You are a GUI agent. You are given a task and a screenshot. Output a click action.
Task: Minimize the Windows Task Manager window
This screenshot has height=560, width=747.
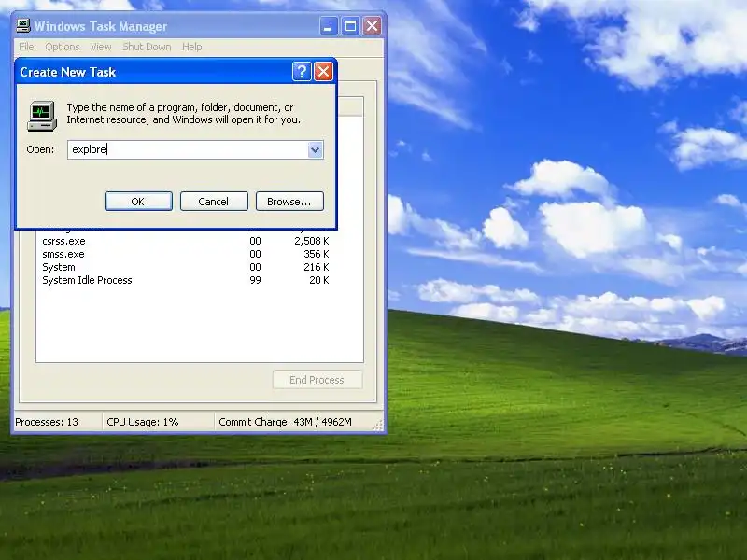tap(329, 26)
